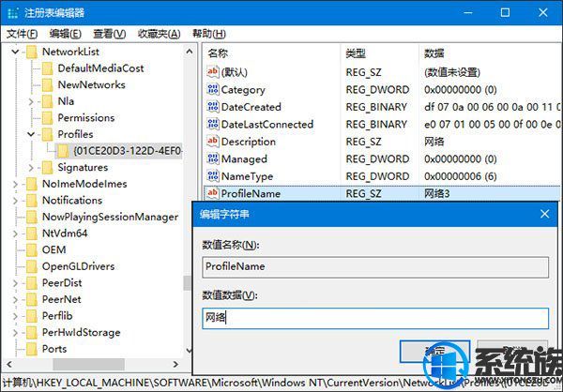Viewport: 563px width, 392px height.
Task: Expand the Perflib node
Action: [15, 316]
